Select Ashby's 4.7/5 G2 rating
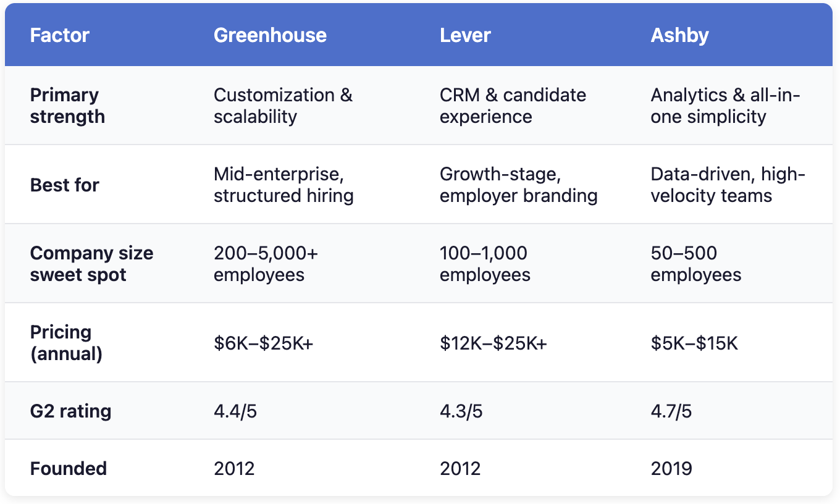This screenshot has height=504, width=840. click(671, 411)
